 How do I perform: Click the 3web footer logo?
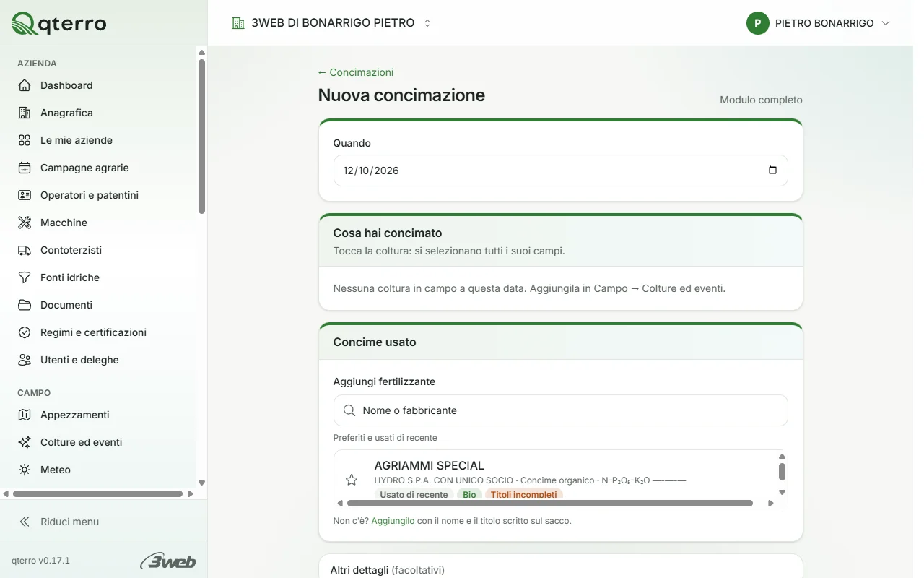pos(168,561)
